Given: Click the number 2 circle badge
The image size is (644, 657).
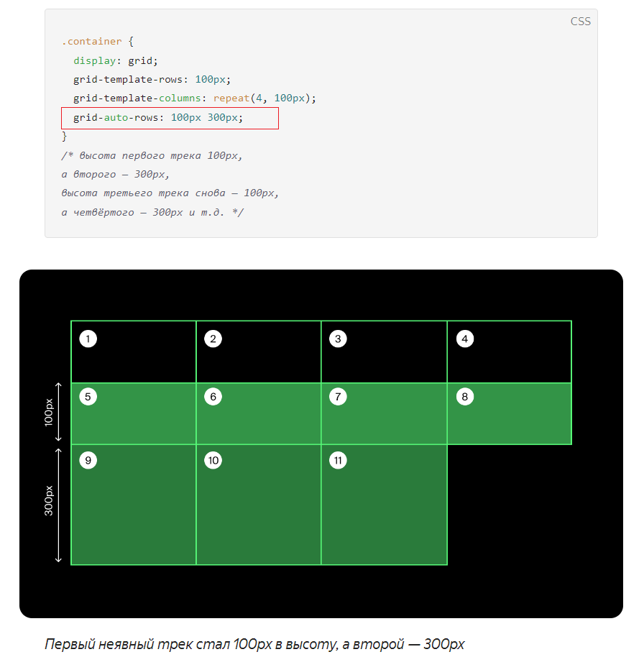Looking at the screenshot, I should coord(213,339).
